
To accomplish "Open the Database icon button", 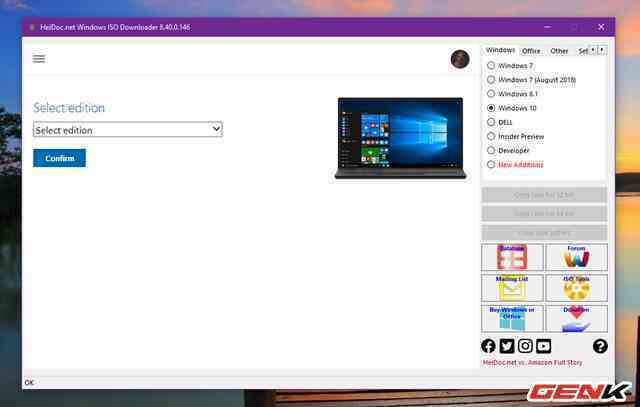I will pyautogui.click(x=512, y=257).
